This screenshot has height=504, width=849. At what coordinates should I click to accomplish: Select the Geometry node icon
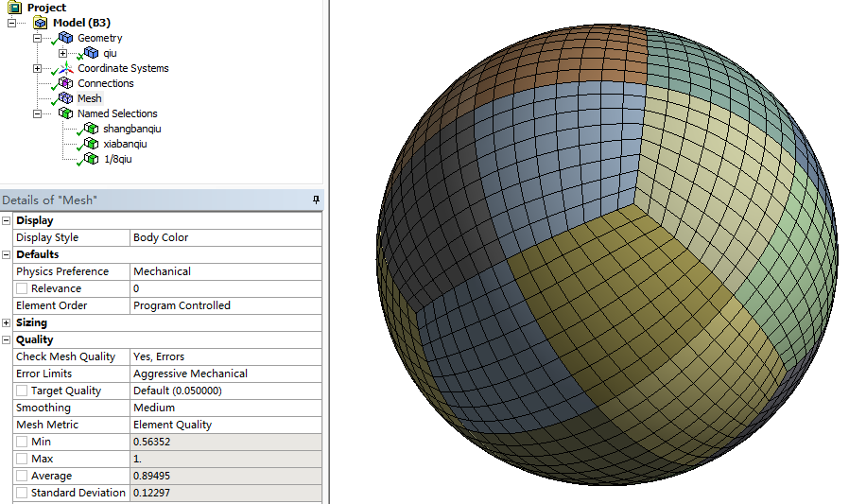tap(65, 38)
